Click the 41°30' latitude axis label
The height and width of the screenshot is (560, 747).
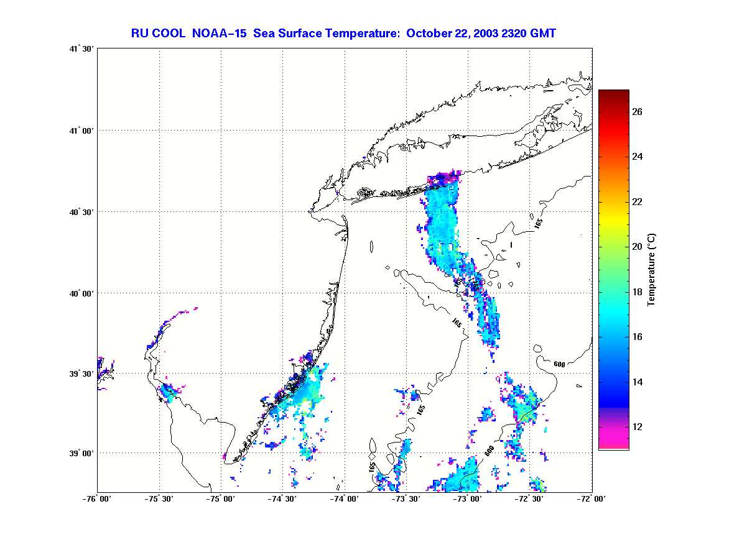(x=82, y=48)
